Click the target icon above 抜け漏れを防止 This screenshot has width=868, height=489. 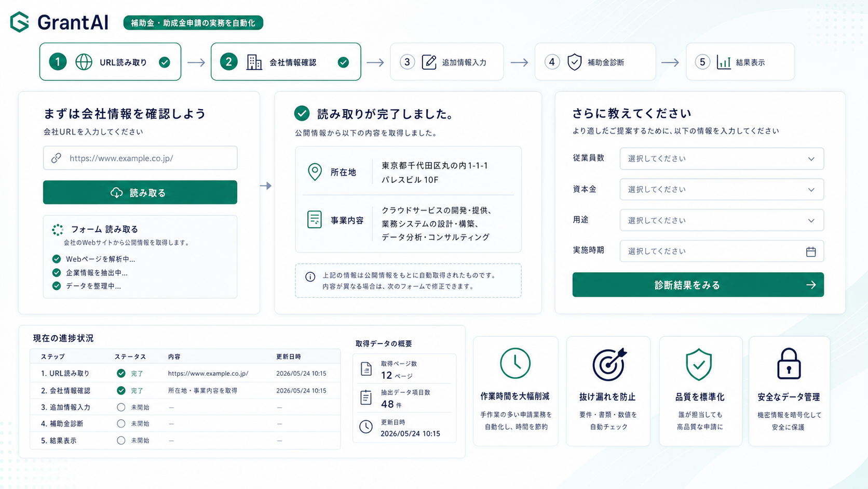coord(608,364)
